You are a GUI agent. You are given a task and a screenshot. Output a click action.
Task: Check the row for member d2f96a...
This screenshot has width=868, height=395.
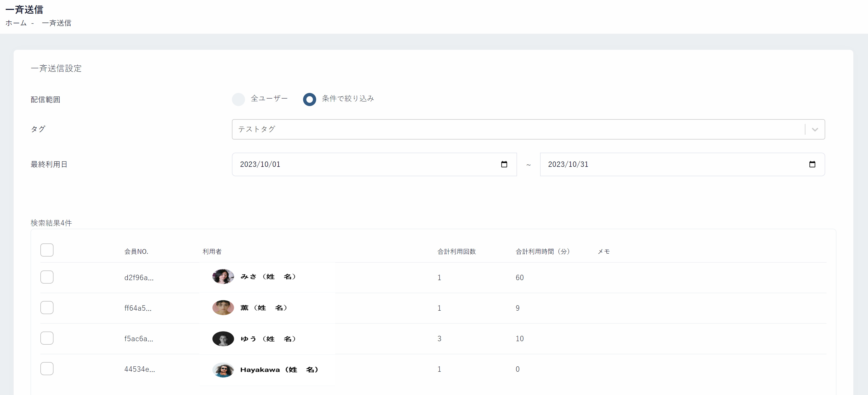pos(47,277)
